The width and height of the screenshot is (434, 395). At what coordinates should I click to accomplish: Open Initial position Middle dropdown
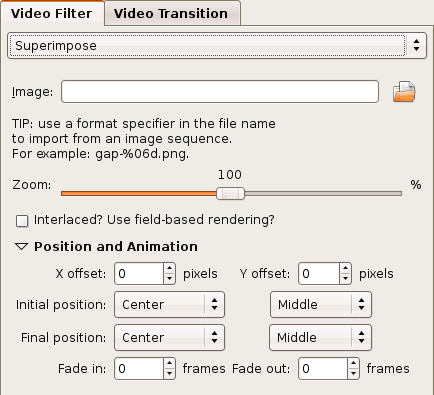pyautogui.click(x=321, y=304)
